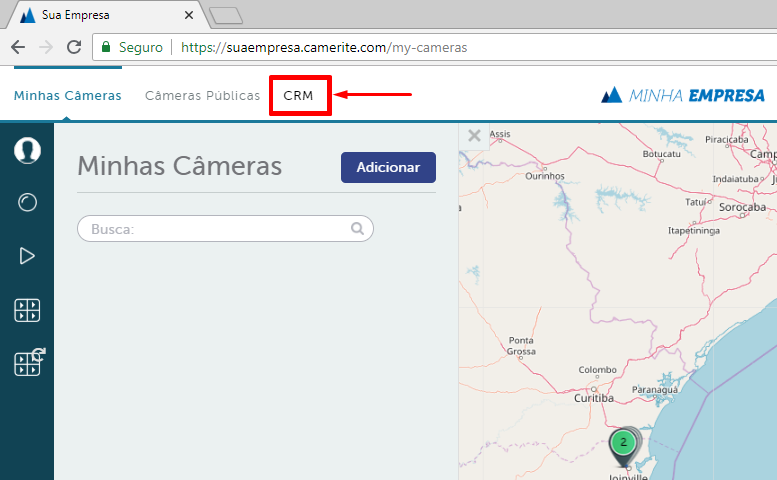Click the green Seguro padlock icon
Image resolution: width=777 pixels, height=480 pixels.
[x=107, y=47]
